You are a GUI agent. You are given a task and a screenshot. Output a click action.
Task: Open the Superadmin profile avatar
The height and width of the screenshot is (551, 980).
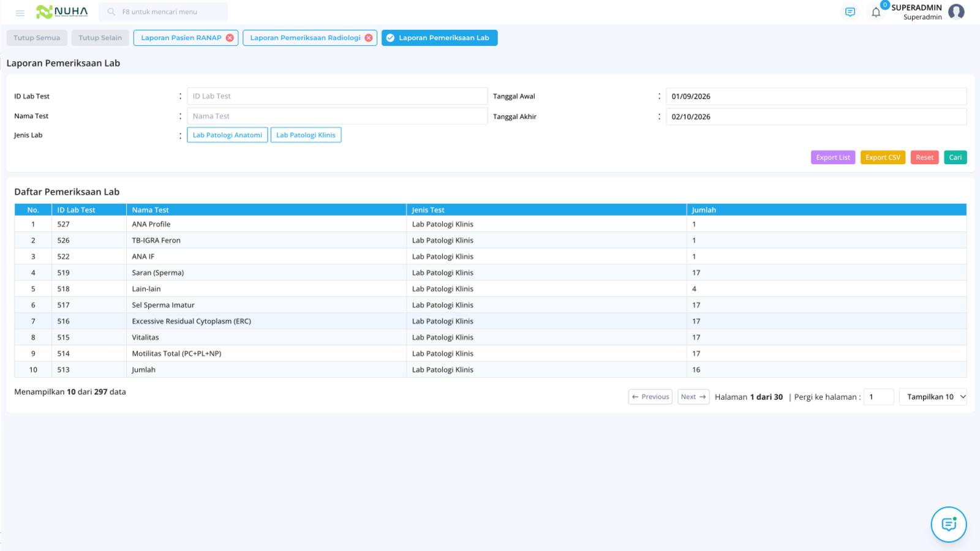click(956, 12)
